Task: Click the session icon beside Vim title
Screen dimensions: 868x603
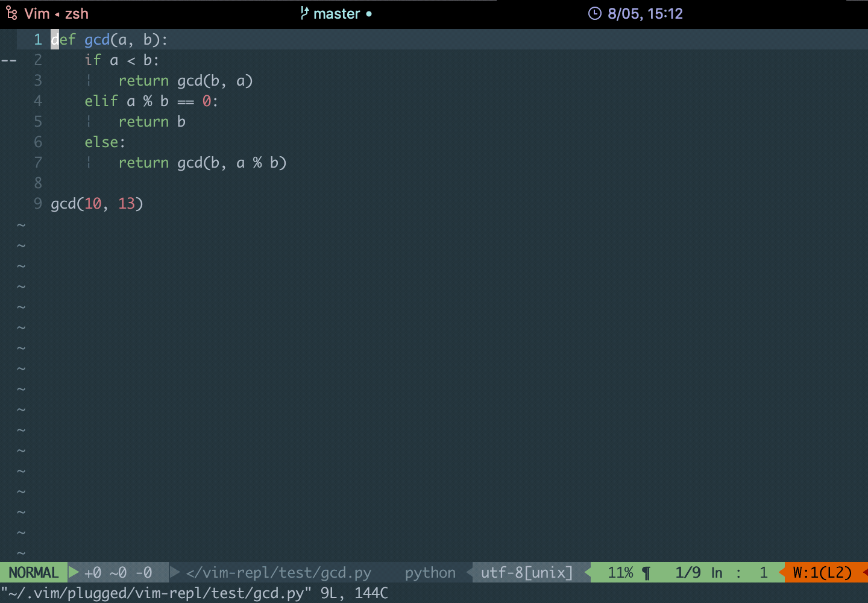Action: [x=11, y=13]
